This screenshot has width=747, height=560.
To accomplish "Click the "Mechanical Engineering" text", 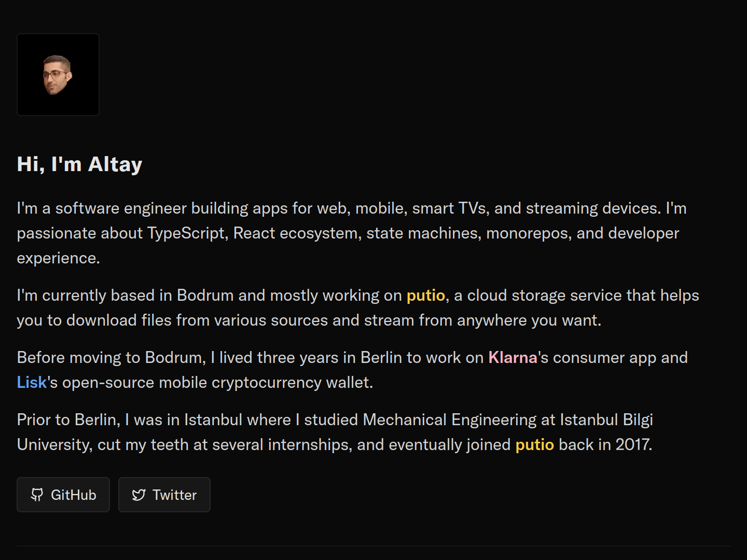I will [405, 420].
